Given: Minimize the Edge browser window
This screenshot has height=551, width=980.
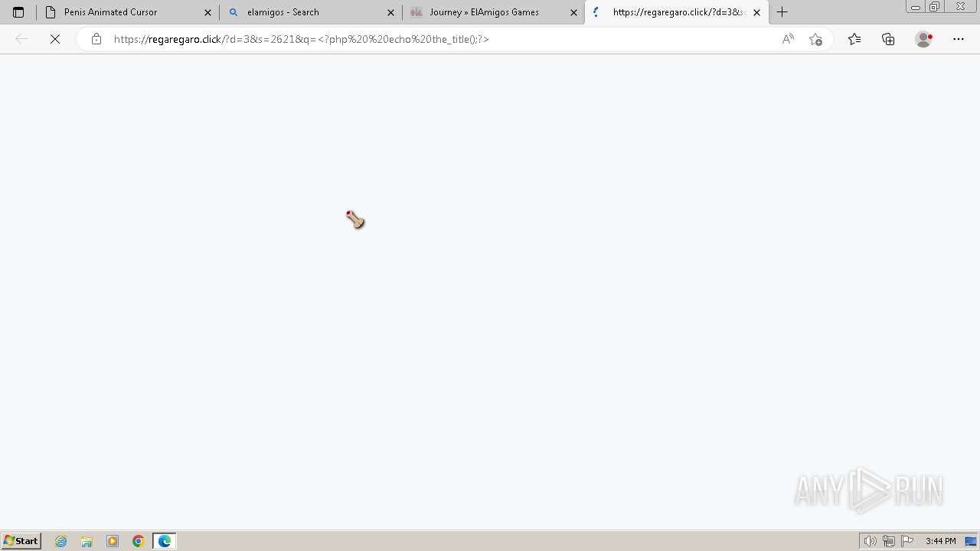Looking at the screenshot, I should (915, 7).
